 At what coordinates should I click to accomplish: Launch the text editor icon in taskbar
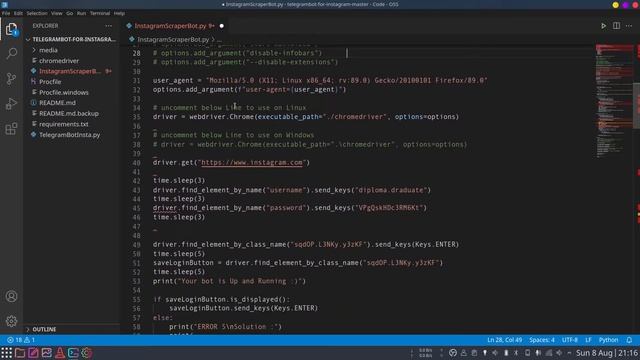tap(33, 353)
